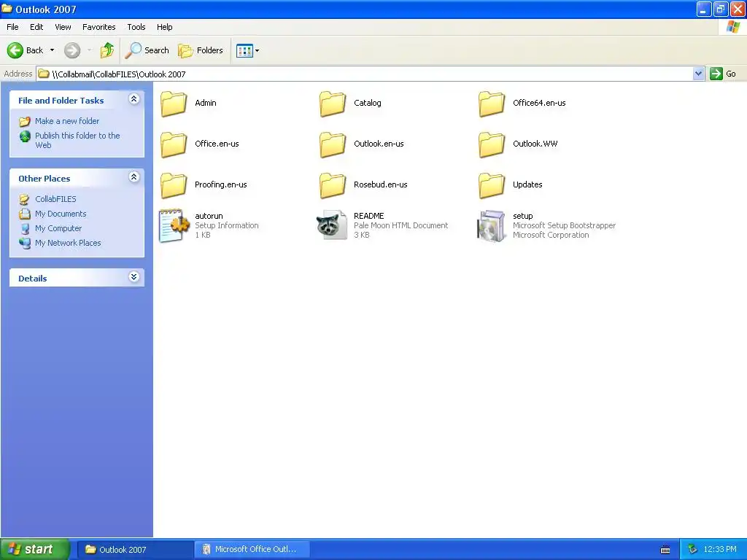Click the system tray network icon
Viewport: 747px width, 560px height.
(x=692, y=550)
